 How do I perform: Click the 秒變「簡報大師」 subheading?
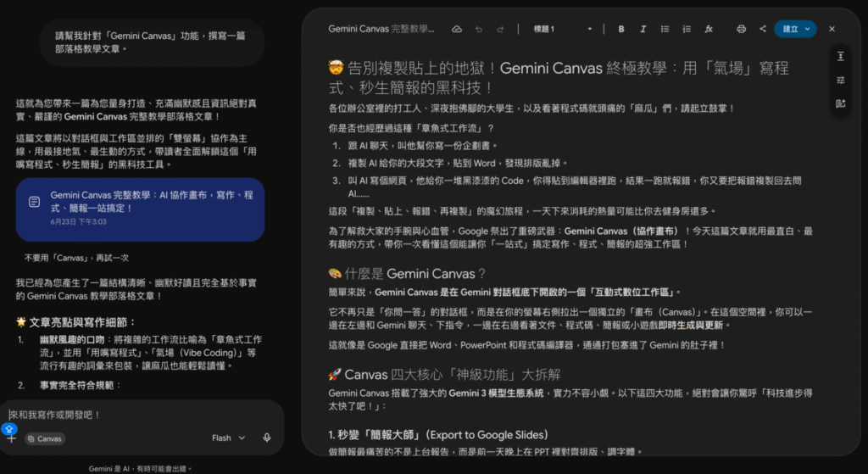click(x=438, y=435)
